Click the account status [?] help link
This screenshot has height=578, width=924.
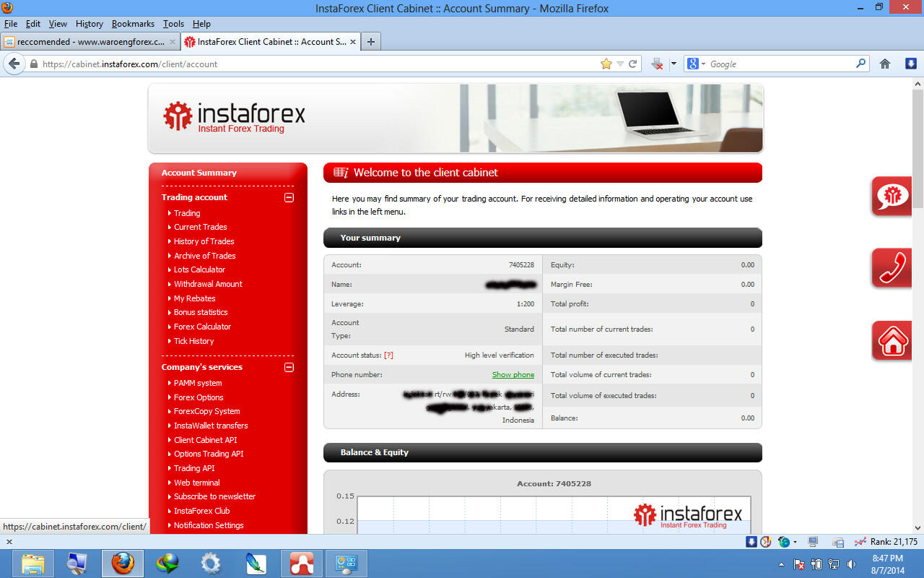click(x=388, y=355)
